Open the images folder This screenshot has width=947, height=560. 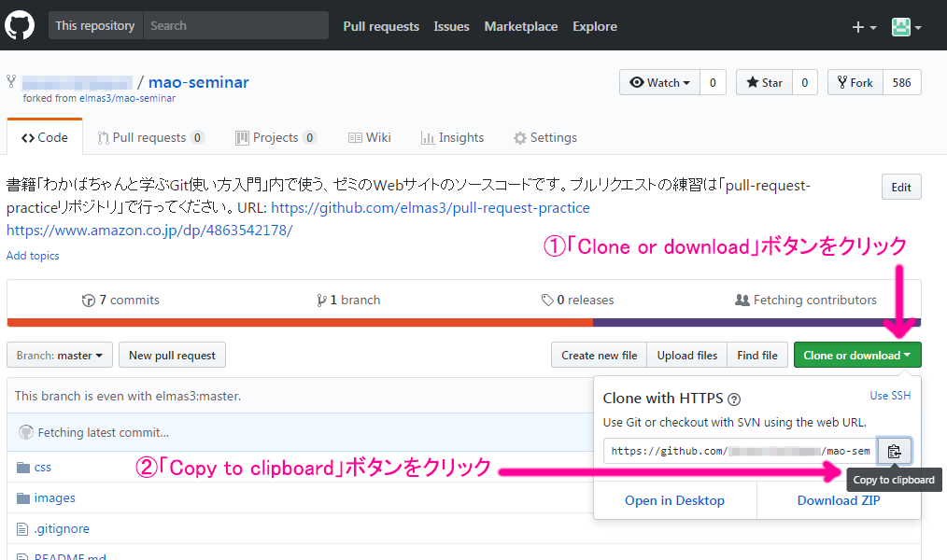pos(55,497)
